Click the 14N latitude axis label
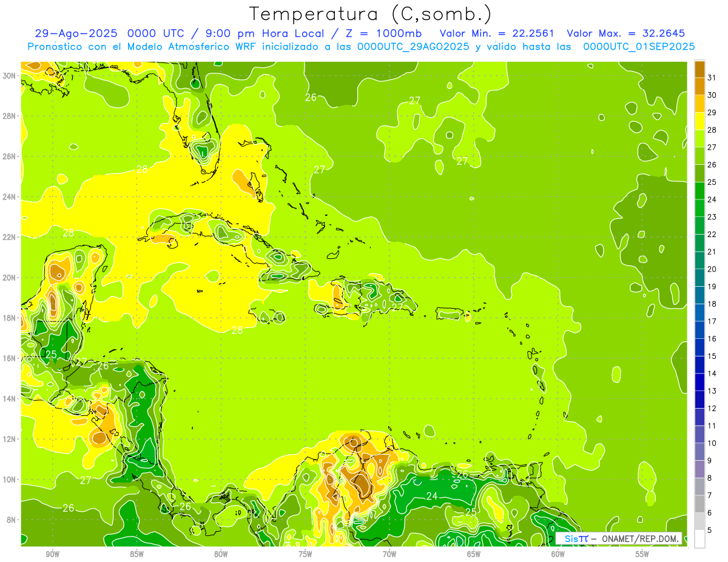The height and width of the screenshot is (562, 728). click(10, 399)
